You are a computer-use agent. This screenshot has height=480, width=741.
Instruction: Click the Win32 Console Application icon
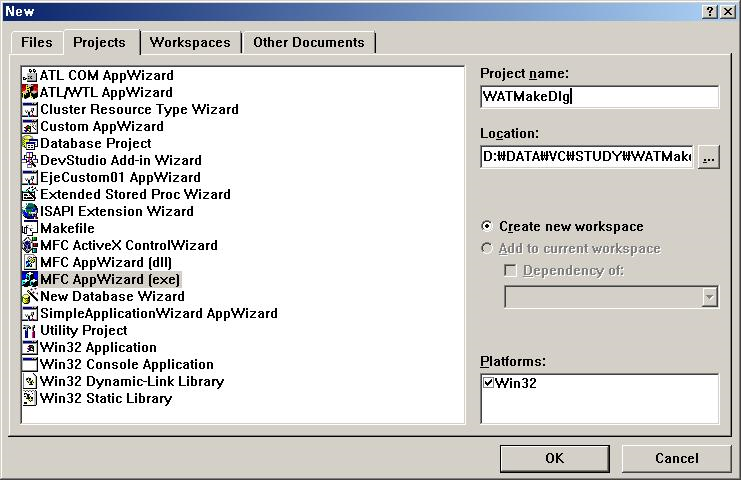(30, 364)
